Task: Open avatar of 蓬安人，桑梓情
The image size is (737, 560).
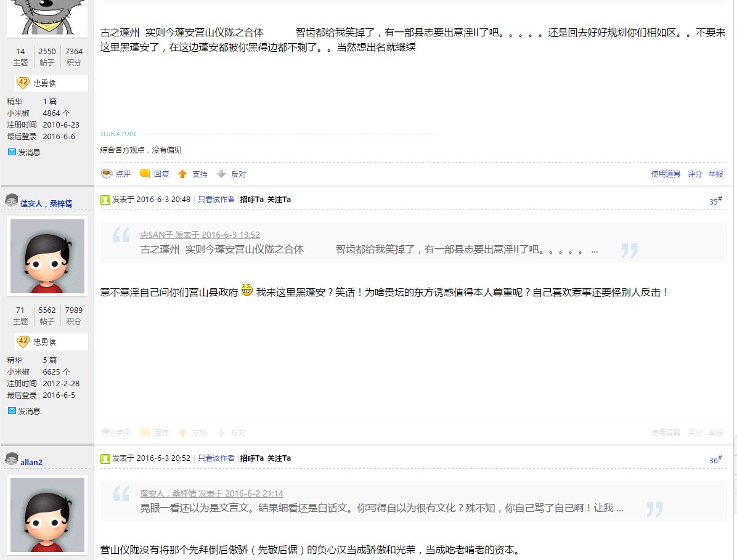Action: tap(47, 256)
